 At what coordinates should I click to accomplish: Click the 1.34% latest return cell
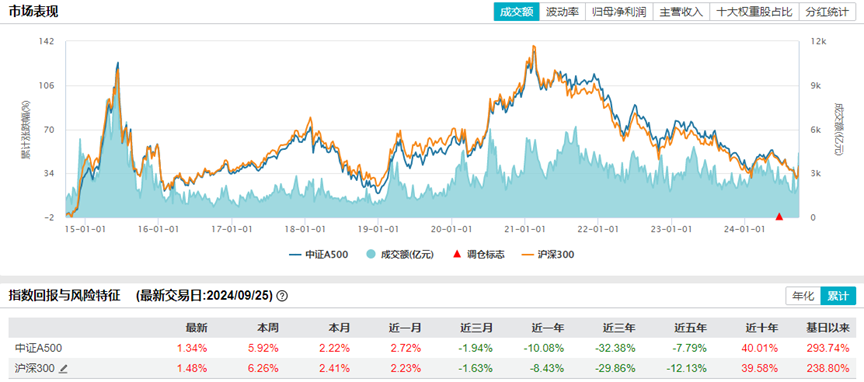(x=192, y=348)
